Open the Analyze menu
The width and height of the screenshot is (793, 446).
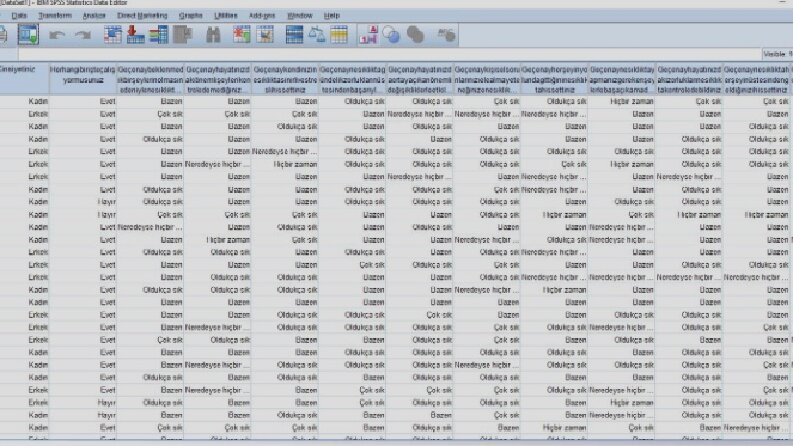[x=94, y=16]
